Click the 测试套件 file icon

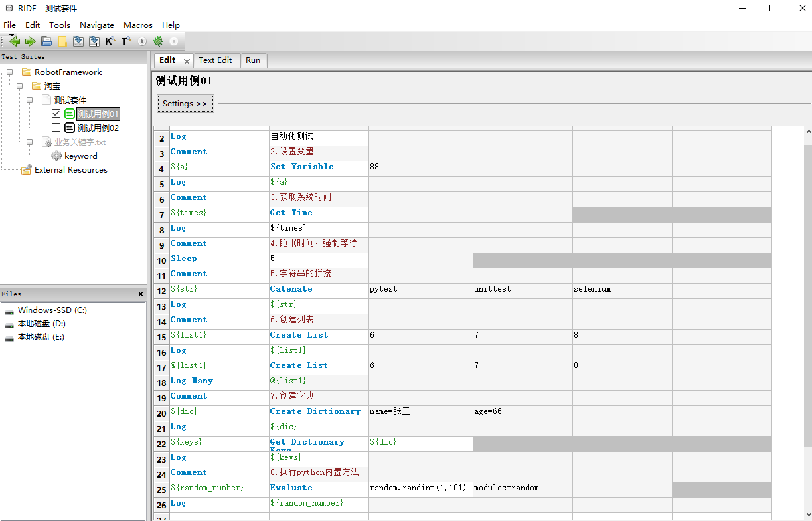point(46,100)
